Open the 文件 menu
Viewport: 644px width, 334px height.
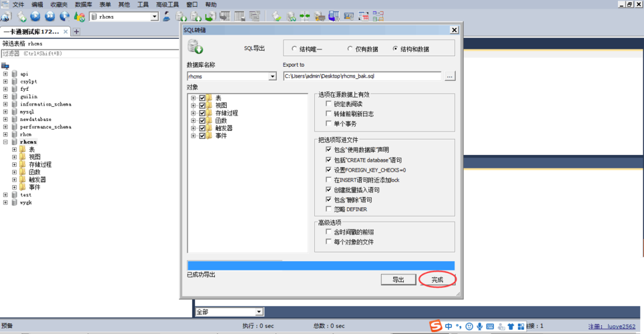tap(19, 5)
